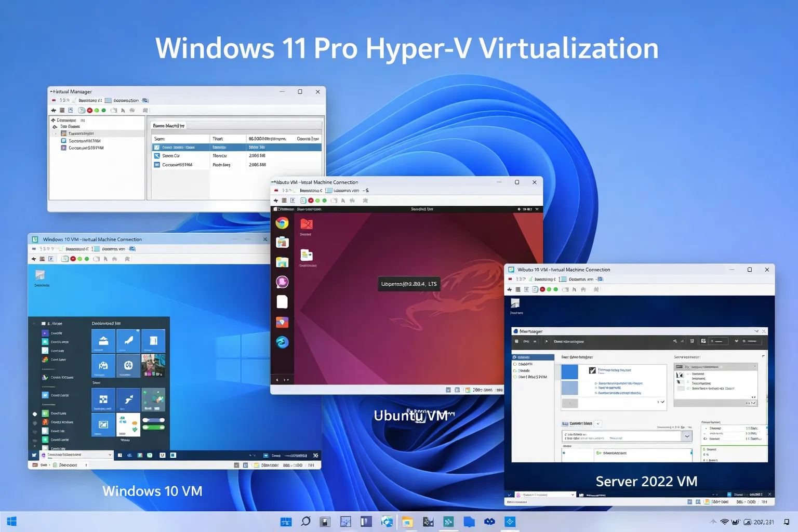
Task: Click back arrow in Ubuntu VM toolbar
Action: 276,201
